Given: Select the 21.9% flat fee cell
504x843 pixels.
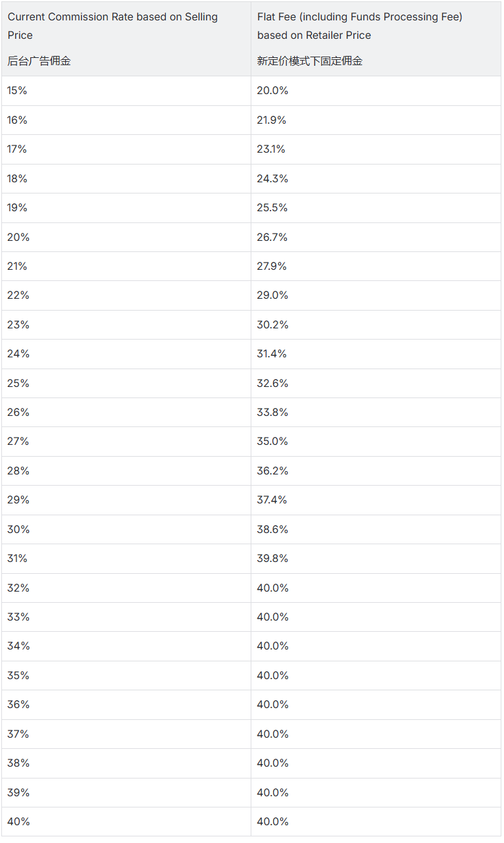Looking at the screenshot, I should tap(272, 120).
